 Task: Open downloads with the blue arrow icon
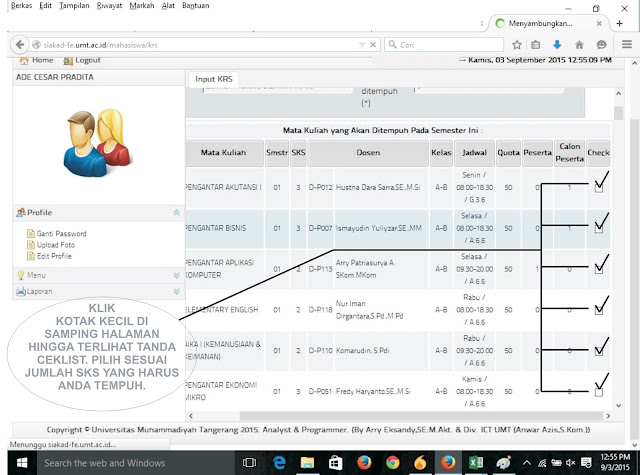pyautogui.click(x=557, y=44)
